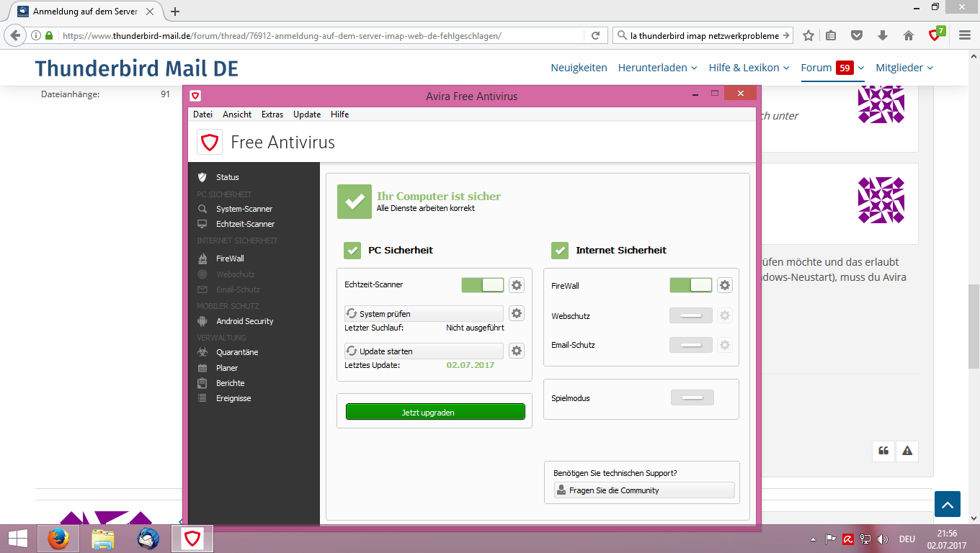Click Update starten button

(x=424, y=351)
